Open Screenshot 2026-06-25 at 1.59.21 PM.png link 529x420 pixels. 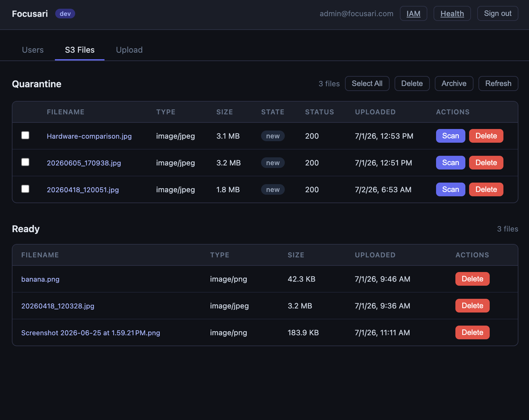90,333
